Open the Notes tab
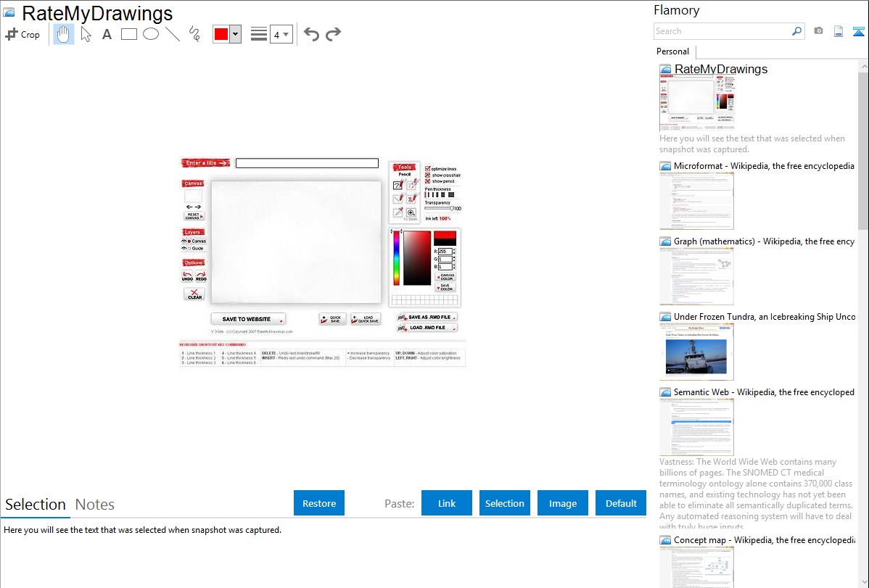The image size is (869, 588). pyautogui.click(x=95, y=505)
